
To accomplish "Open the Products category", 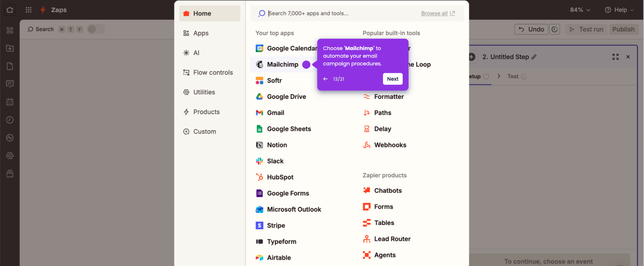I will tap(210, 112).
